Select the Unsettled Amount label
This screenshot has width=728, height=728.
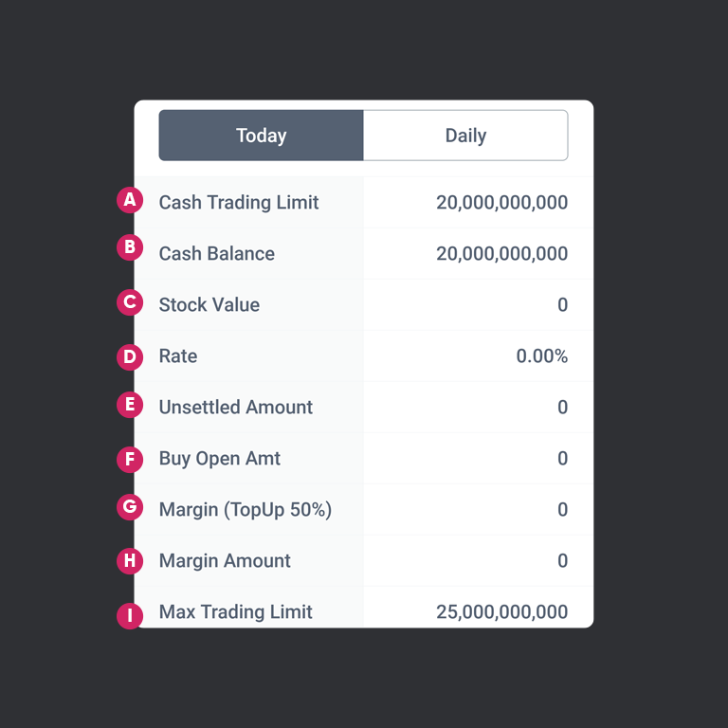pyautogui.click(x=236, y=408)
